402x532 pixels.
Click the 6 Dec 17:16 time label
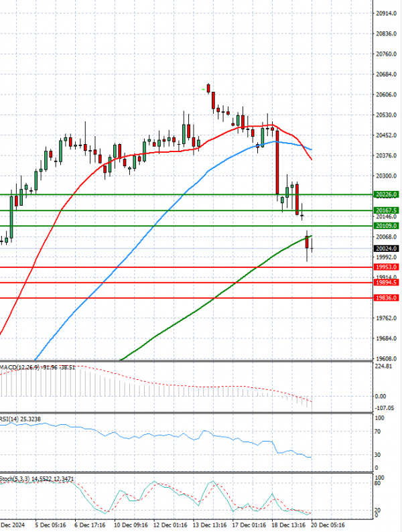(90, 525)
